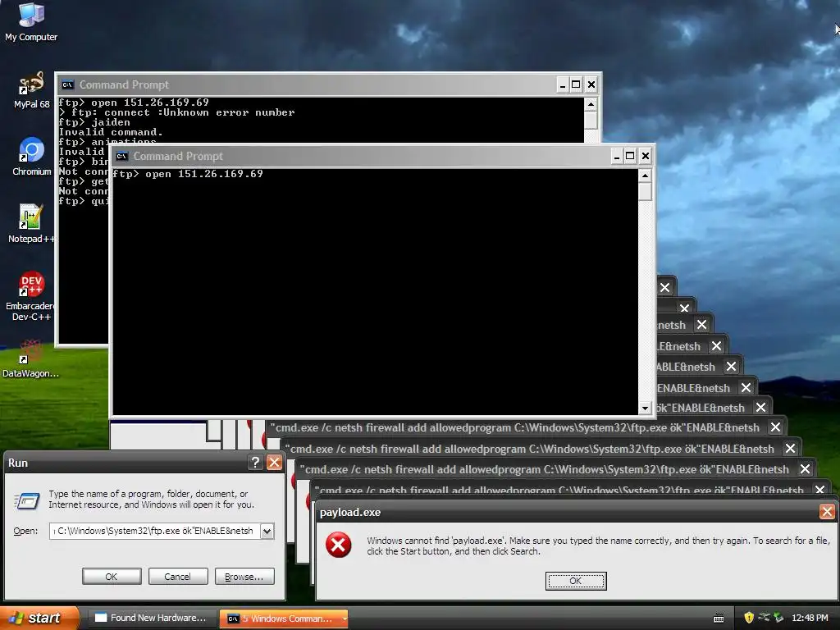Close the front Command Prompt window
The width and height of the screenshot is (840, 630).
[646, 156]
